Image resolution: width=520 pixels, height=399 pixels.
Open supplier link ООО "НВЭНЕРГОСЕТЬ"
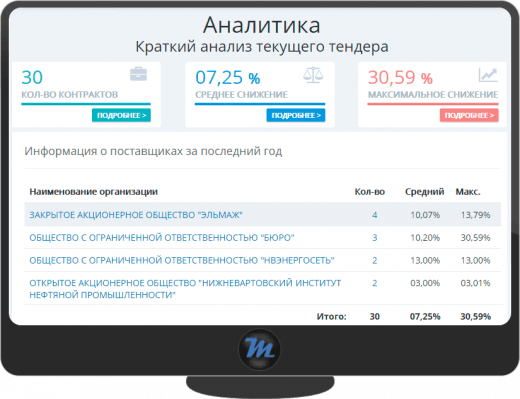(182, 260)
